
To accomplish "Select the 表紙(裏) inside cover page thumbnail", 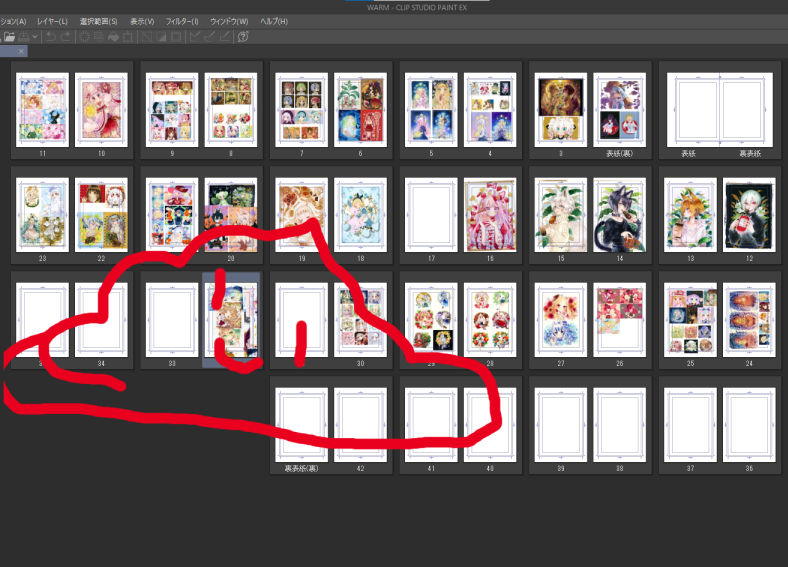I will 620,110.
